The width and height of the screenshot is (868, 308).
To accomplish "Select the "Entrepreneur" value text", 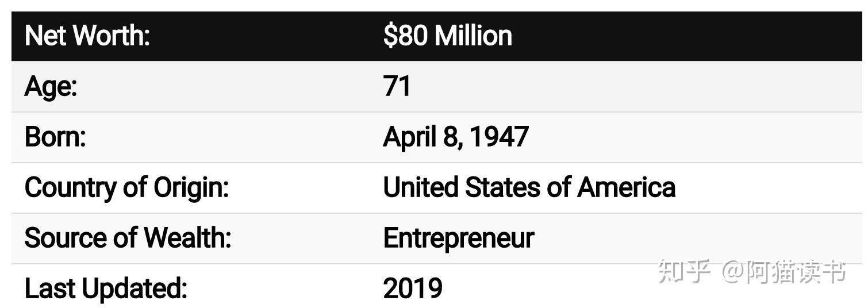I will 458,238.
